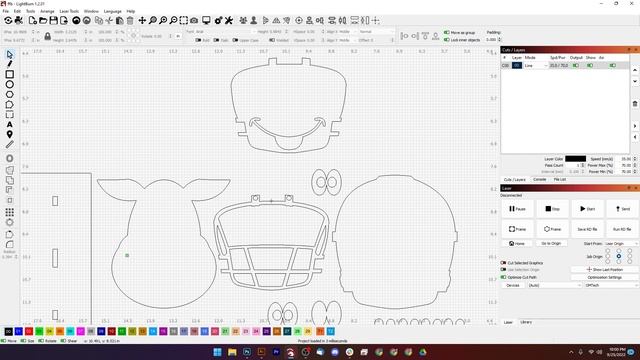
Task: Select the Create Text tool
Action: [10, 124]
